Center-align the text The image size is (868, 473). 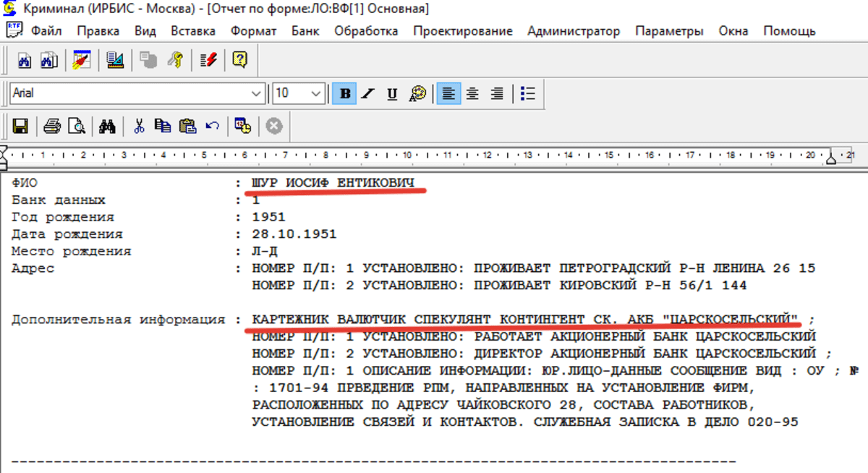click(x=472, y=93)
